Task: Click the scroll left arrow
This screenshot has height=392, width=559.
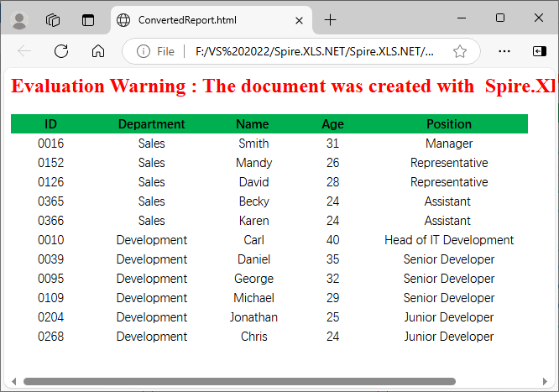Action: click(14, 381)
